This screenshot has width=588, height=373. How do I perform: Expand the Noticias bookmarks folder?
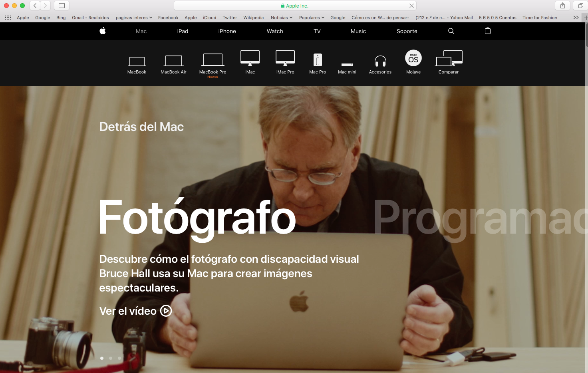(282, 18)
